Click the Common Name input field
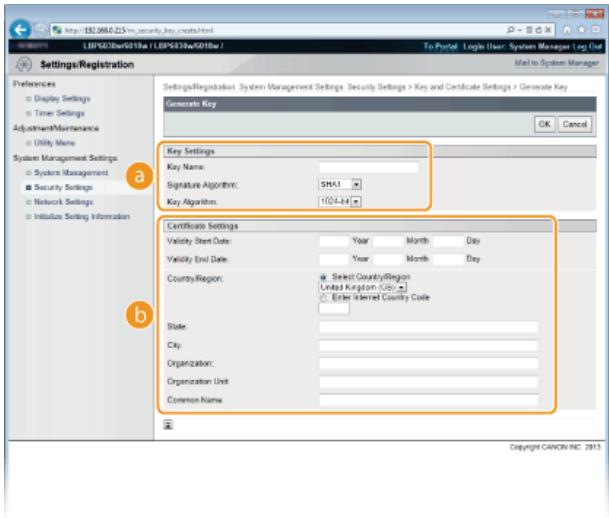The image size is (609, 518). click(x=428, y=400)
